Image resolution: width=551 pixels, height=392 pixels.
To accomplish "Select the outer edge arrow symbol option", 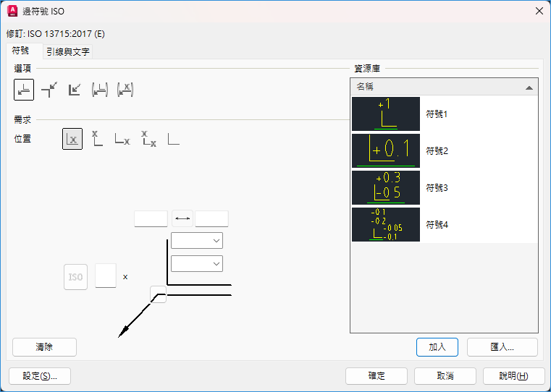I will (49, 90).
